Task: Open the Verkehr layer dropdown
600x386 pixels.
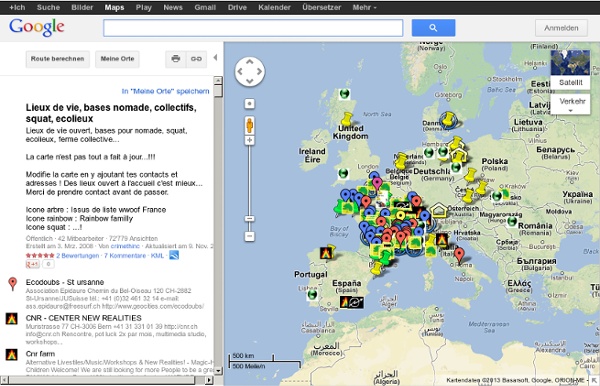Action: tap(571, 104)
